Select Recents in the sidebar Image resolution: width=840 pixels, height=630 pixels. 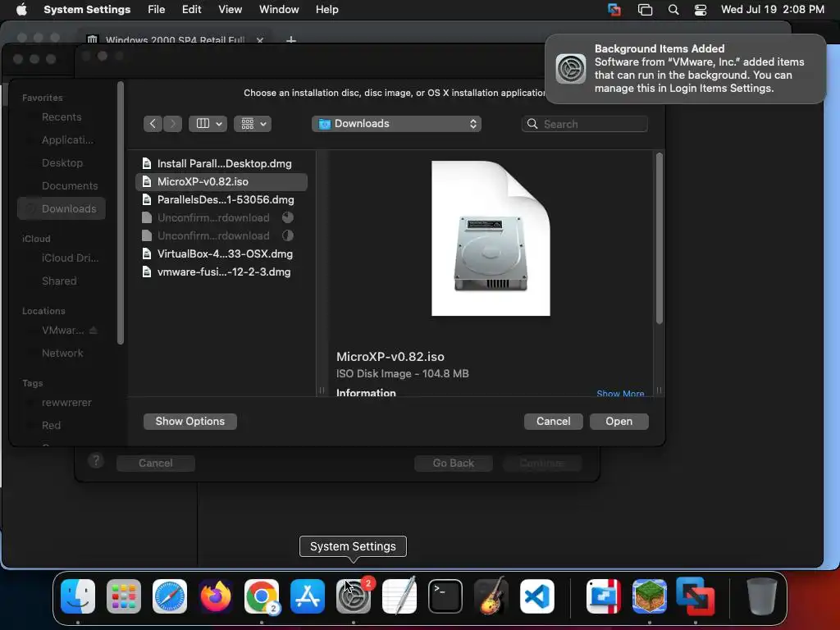[x=62, y=116]
